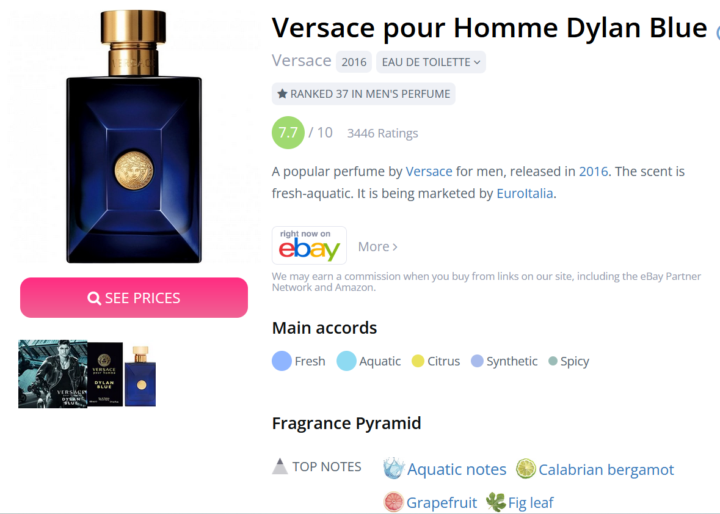The height and width of the screenshot is (514, 720).
Task: Open the EuroItalia link
Action: pos(525,193)
